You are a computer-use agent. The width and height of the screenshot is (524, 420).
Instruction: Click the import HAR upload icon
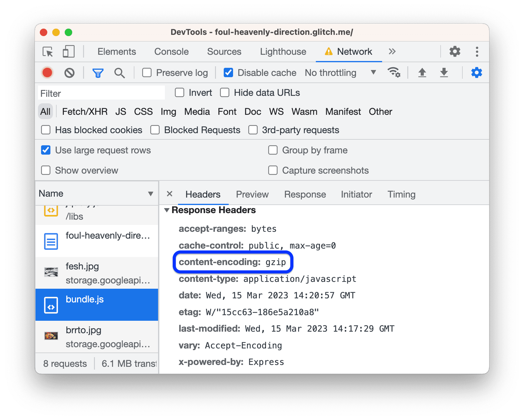click(422, 73)
